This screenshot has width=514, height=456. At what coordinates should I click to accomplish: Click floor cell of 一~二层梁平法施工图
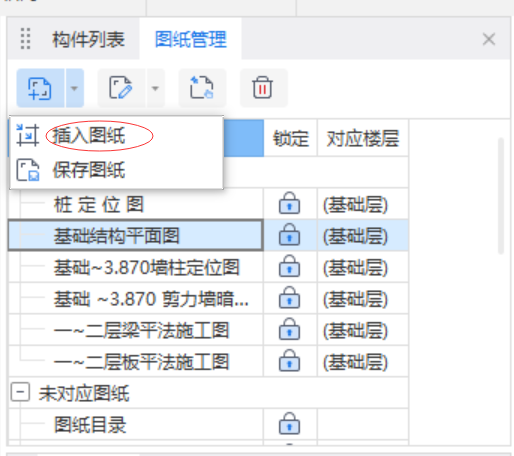pyautogui.click(x=363, y=330)
